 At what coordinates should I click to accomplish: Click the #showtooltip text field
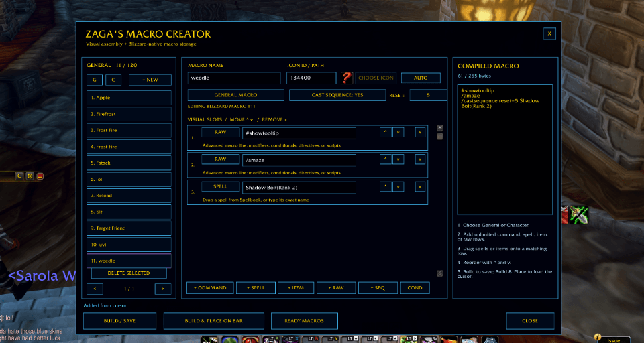tap(299, 133)
